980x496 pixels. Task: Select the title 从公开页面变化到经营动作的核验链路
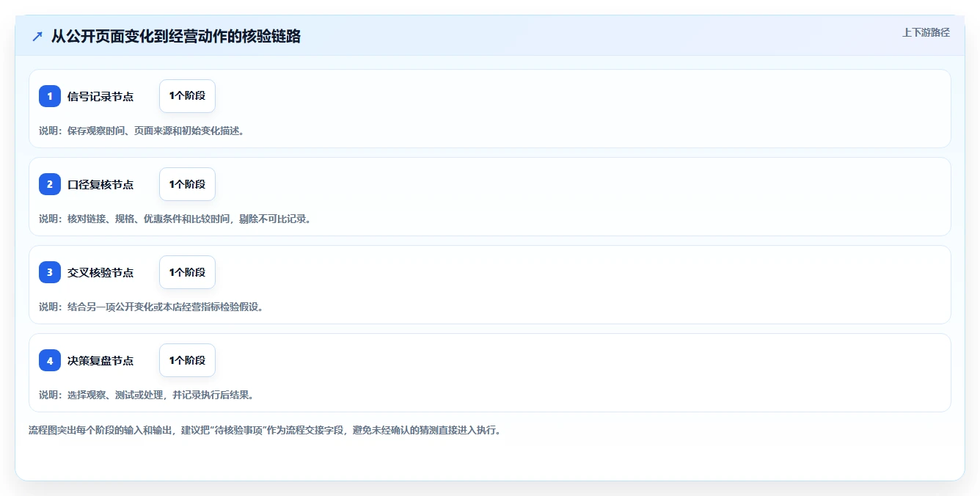176,36
